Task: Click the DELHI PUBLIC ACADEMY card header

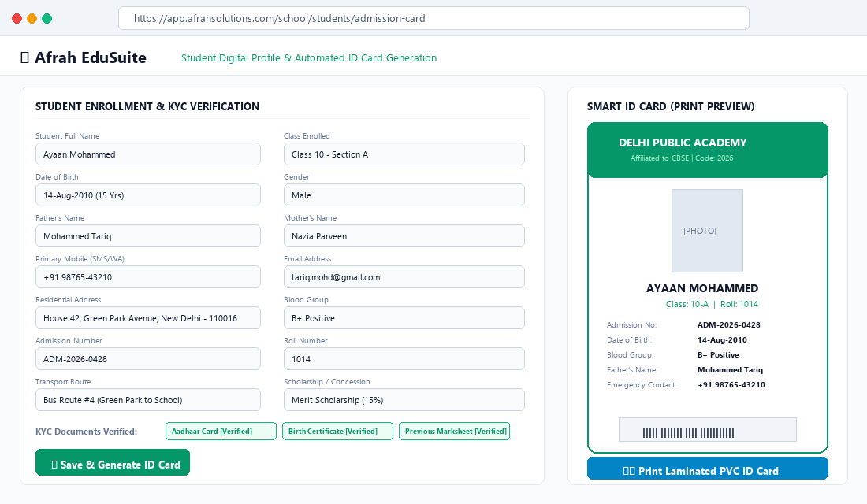Action: click(x=683, y=143)
